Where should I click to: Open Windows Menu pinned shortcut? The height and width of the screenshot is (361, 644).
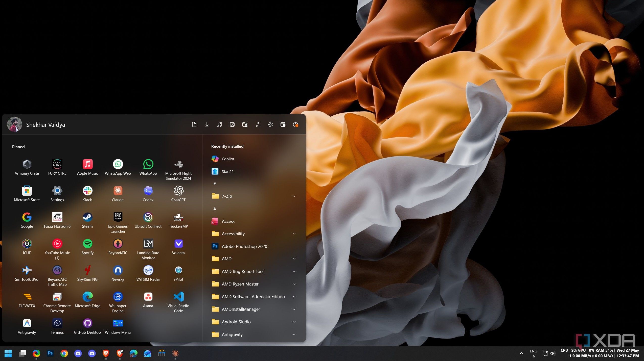[118, 326]
